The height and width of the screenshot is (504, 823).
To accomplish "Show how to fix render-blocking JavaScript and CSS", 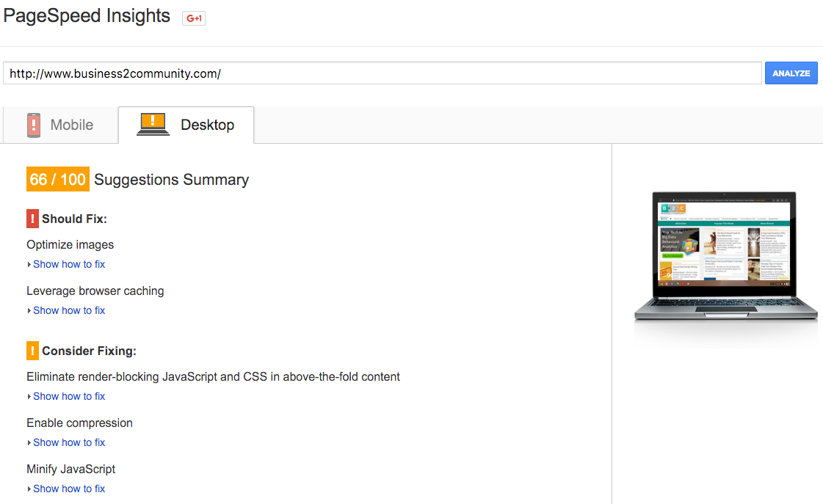I will [x=69, y=396].
